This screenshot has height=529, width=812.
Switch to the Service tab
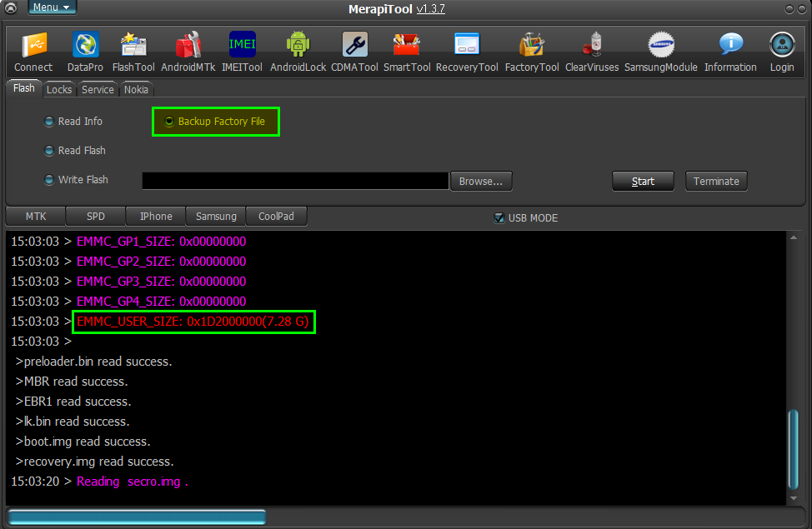tap(98, 89)
